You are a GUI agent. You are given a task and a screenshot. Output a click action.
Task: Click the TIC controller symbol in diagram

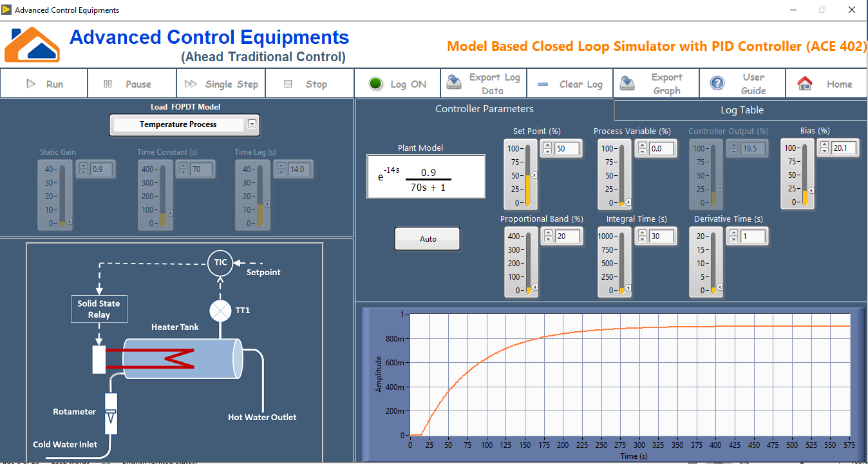tap(220, 262)
